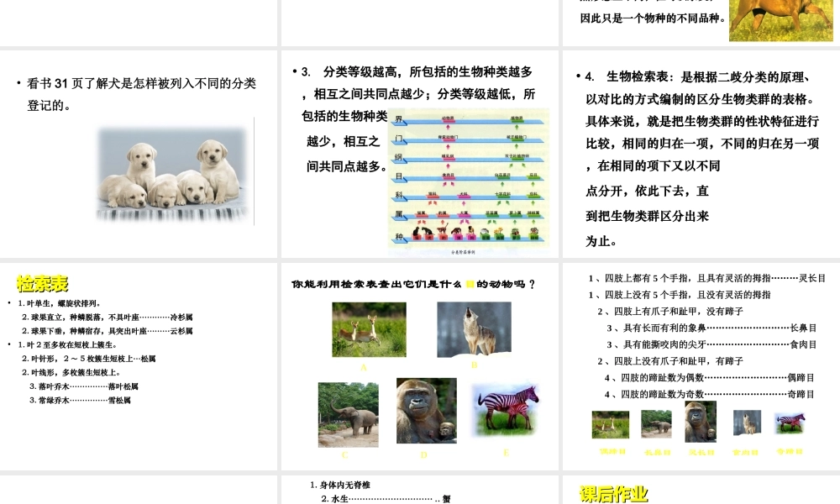Click the line 2. 叶针形，2～5 枚簇生短枝上…松属

[89, 359]
